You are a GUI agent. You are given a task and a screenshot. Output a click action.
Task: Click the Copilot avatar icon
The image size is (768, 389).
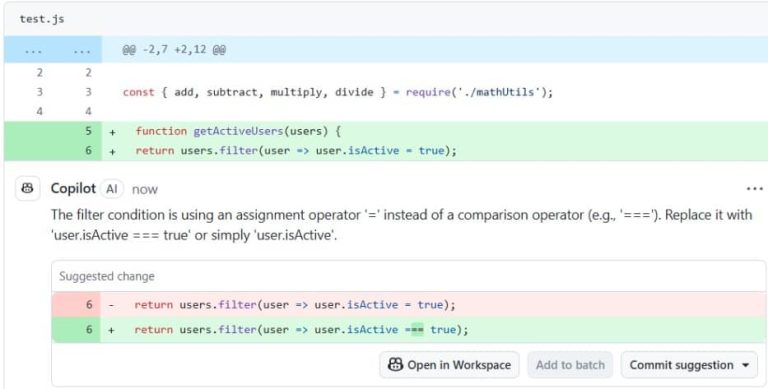(27, 189)
